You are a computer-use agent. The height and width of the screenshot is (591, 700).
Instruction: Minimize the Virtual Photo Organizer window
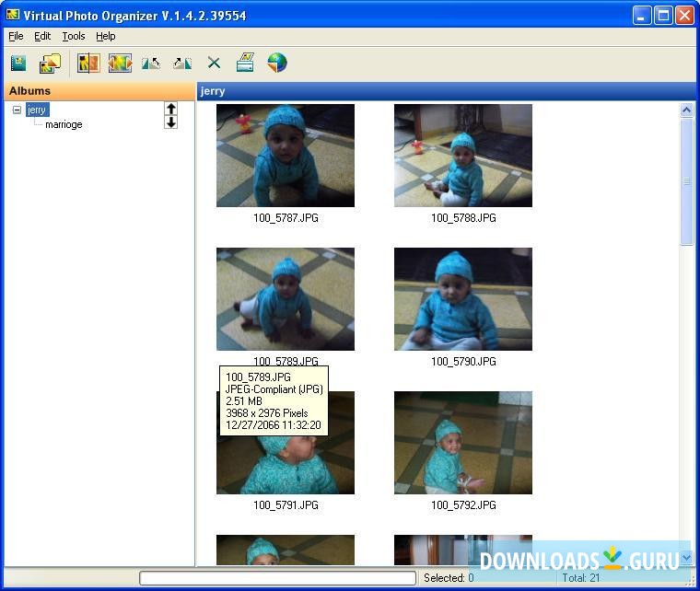pos(642,16)
